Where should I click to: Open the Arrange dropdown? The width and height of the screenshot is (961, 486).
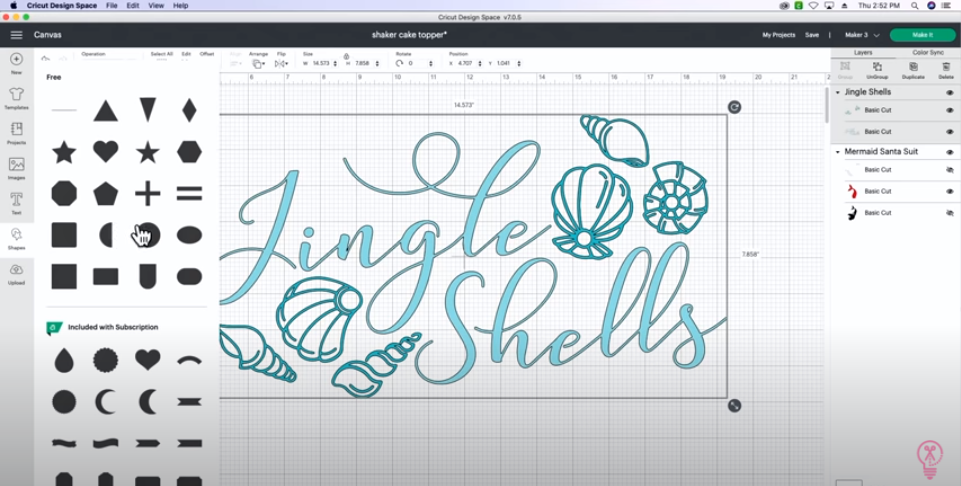[x=259, y=64]
